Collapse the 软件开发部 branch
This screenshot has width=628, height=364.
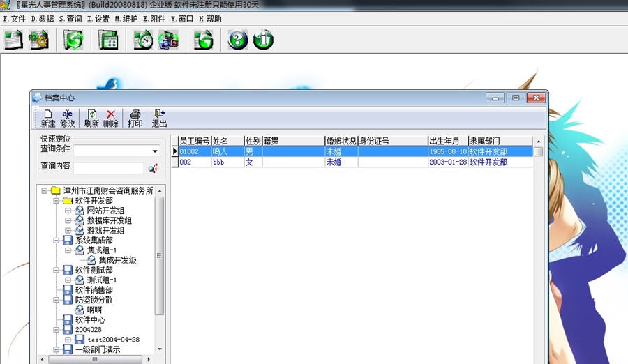pyautogui.click(x=56, y=201)
